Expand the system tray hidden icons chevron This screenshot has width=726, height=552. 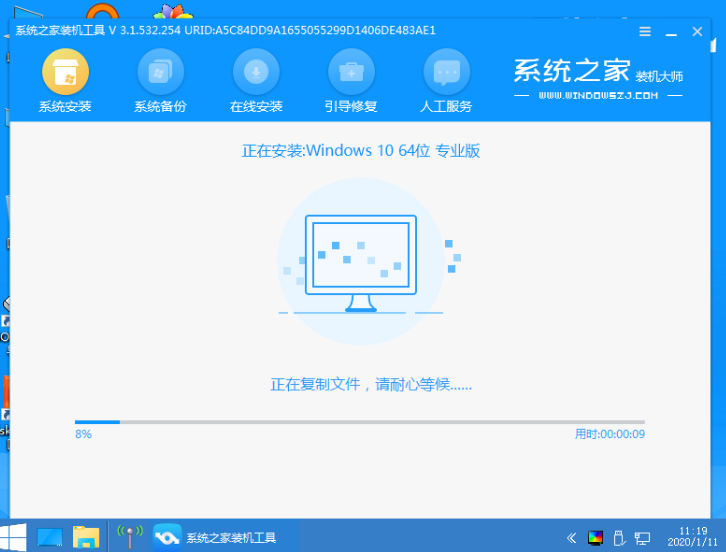pyautogui.click(x=571, y=537)
